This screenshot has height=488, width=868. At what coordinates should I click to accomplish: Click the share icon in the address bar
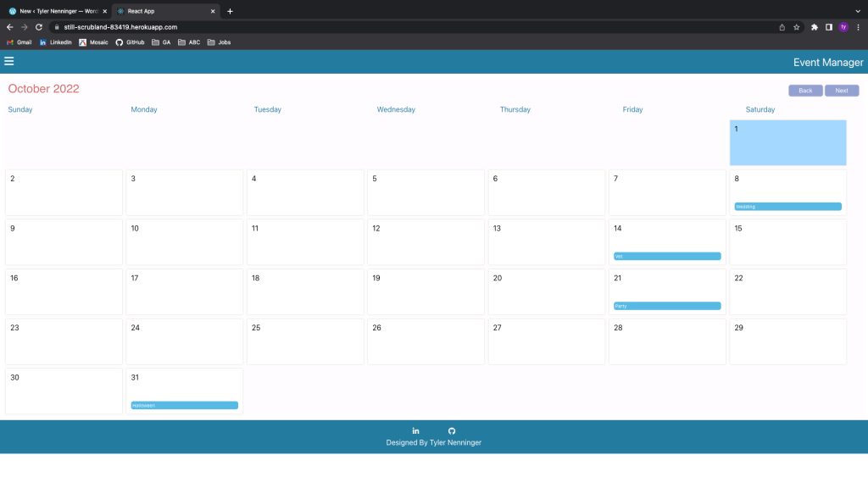coord(782,27)
